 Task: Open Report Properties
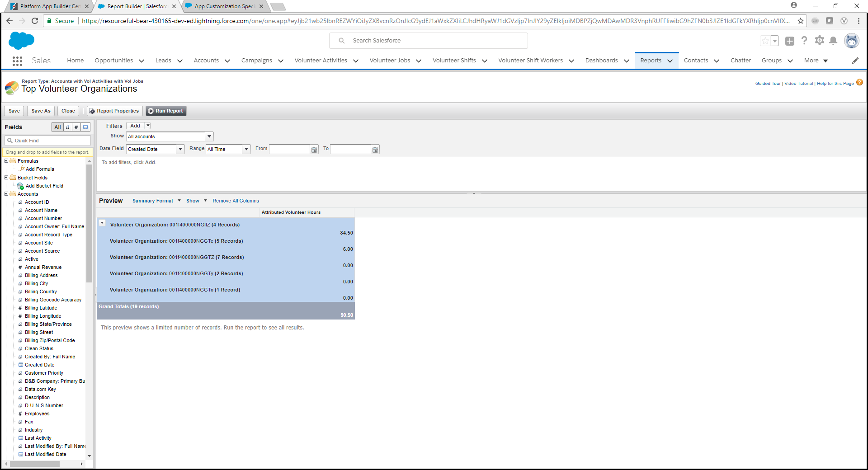click(x=115, y=111)
